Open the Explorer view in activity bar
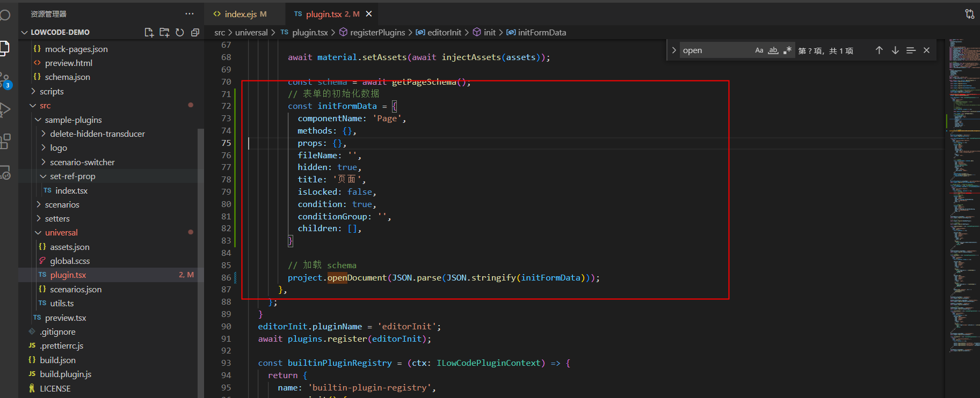 4,48
